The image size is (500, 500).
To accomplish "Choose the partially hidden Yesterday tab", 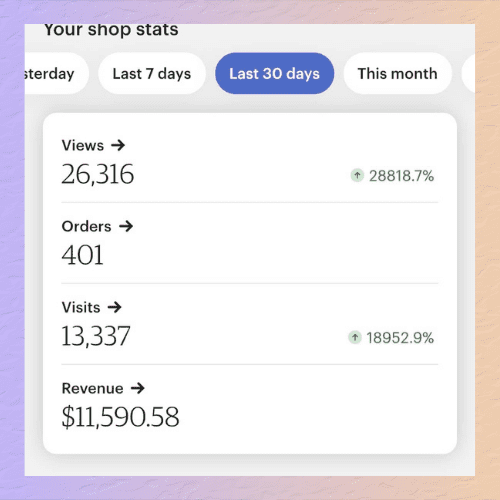I will (x=56, y=73).
